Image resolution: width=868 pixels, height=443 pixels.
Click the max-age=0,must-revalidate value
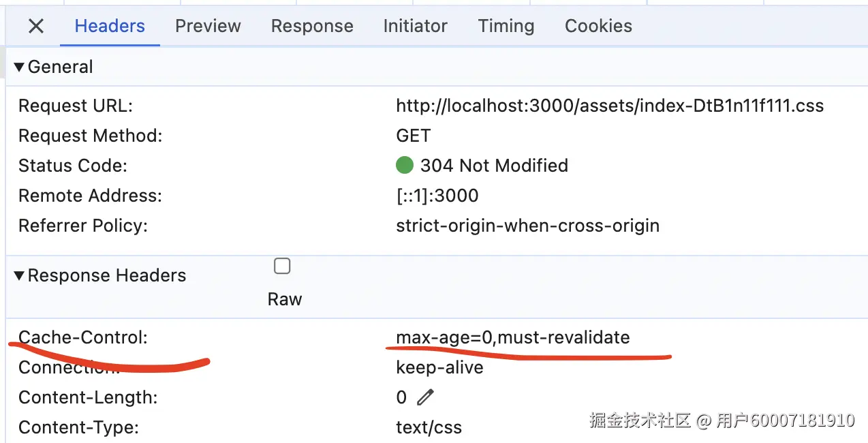(x=512, y=337)
